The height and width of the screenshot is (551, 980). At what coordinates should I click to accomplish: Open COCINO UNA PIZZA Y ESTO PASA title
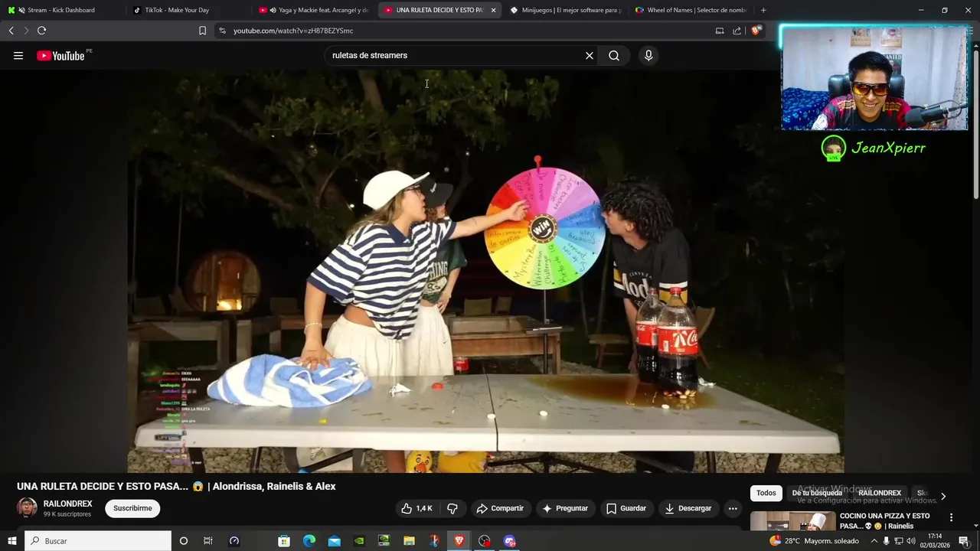[x=884, y=520]
